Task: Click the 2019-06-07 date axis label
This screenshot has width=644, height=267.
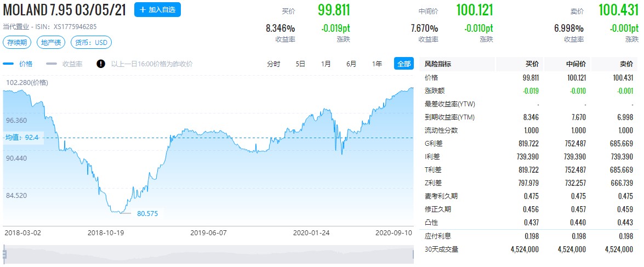Action: (x=209, y=232)
